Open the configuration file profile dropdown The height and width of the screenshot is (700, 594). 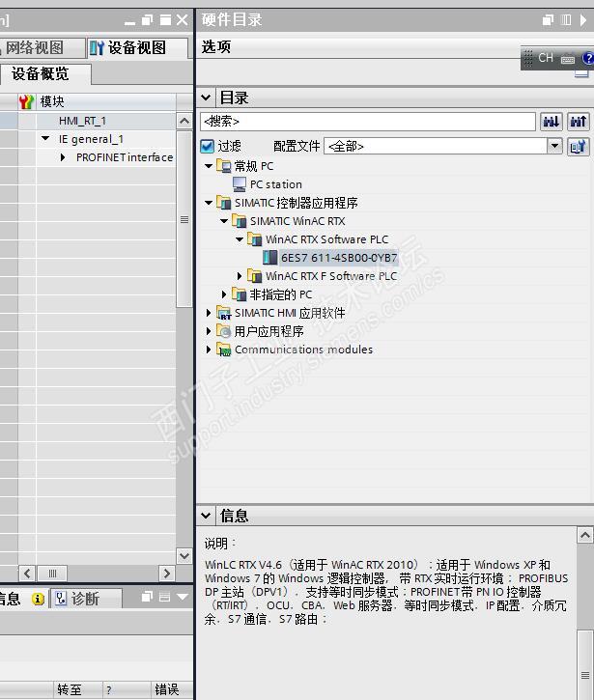554,146
